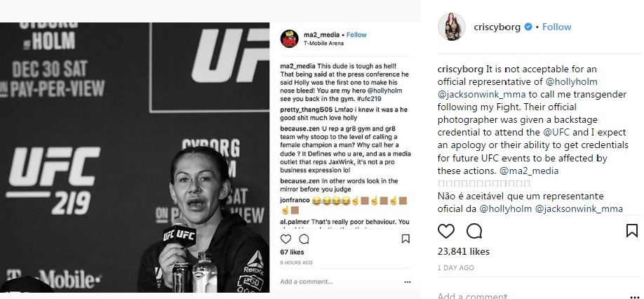This screenshot has width=644, height=299.
Task: Open criscyborg profile picture avatar
Action: [451, 27]
